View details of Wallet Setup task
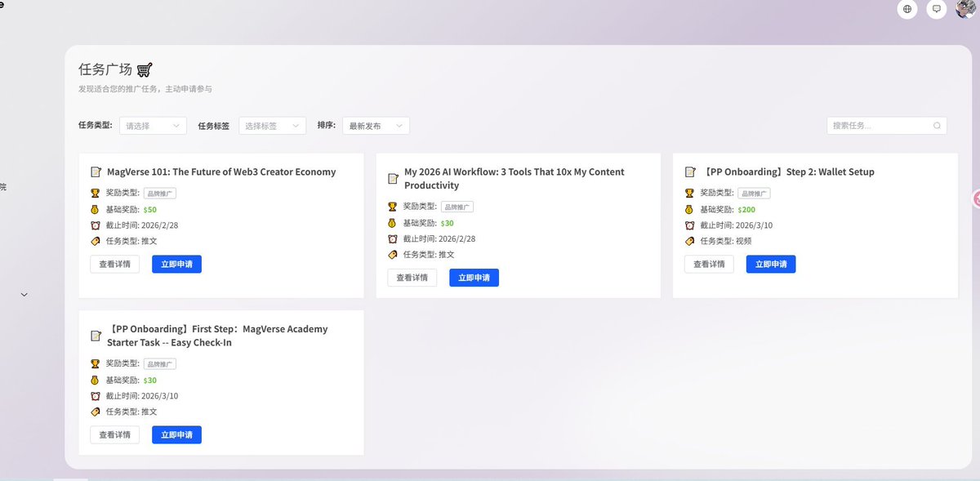Screen dimensions: 980x481 [709, 264]
